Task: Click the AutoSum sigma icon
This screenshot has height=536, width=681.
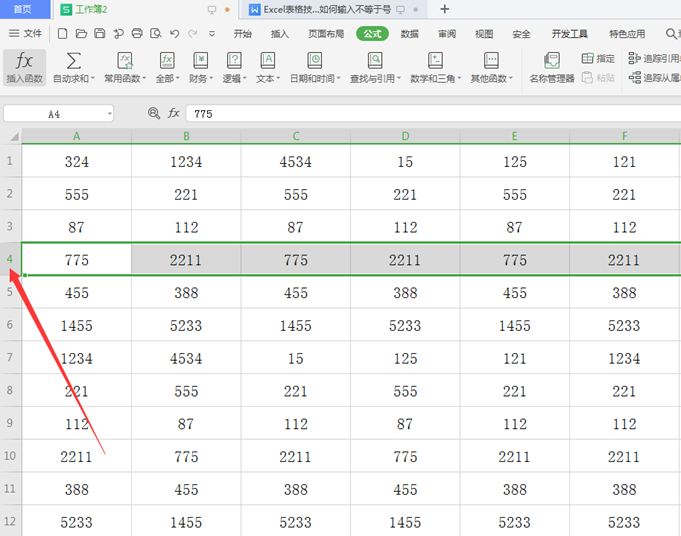Action: pyautogui.click(x=73, y=61)
